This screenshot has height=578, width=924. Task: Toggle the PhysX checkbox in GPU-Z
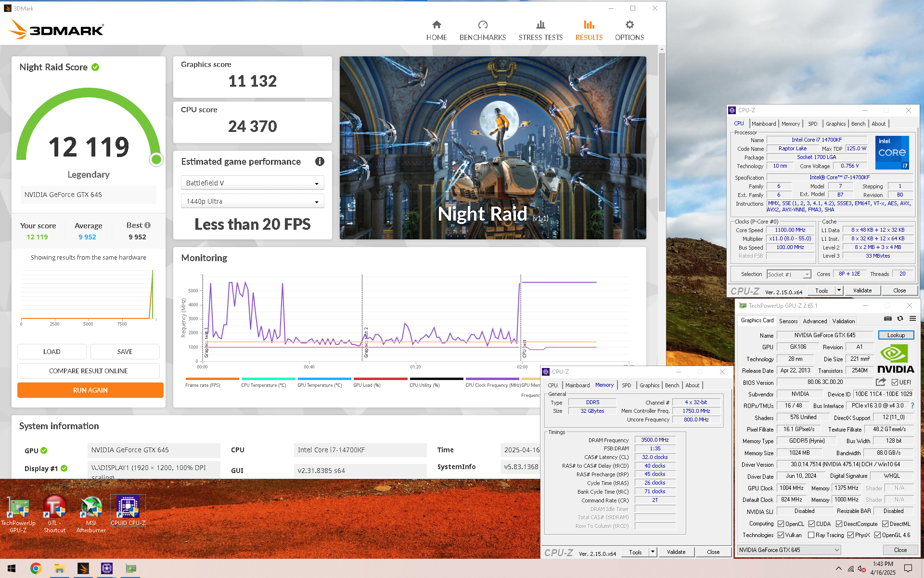[850, 535]
